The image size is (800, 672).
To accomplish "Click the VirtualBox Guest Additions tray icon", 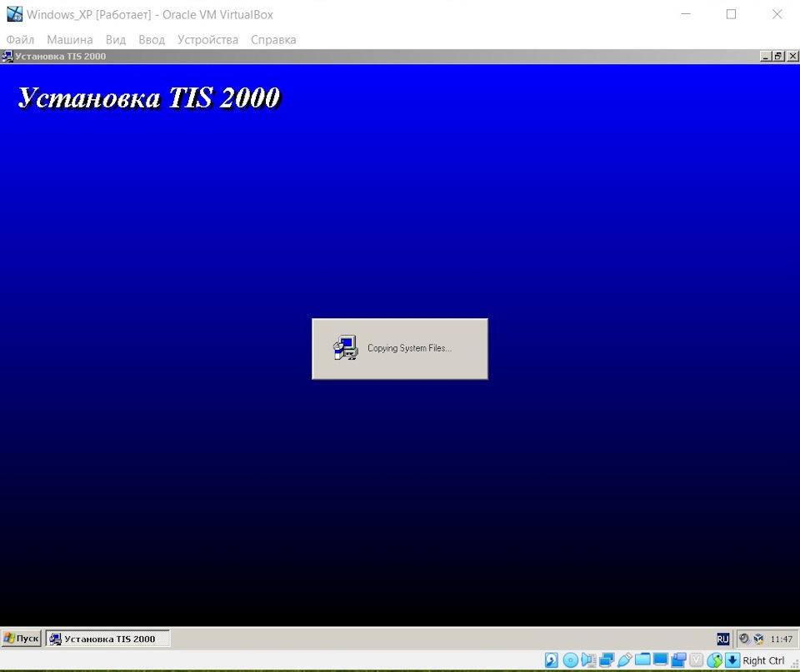I will coord(758,639).
